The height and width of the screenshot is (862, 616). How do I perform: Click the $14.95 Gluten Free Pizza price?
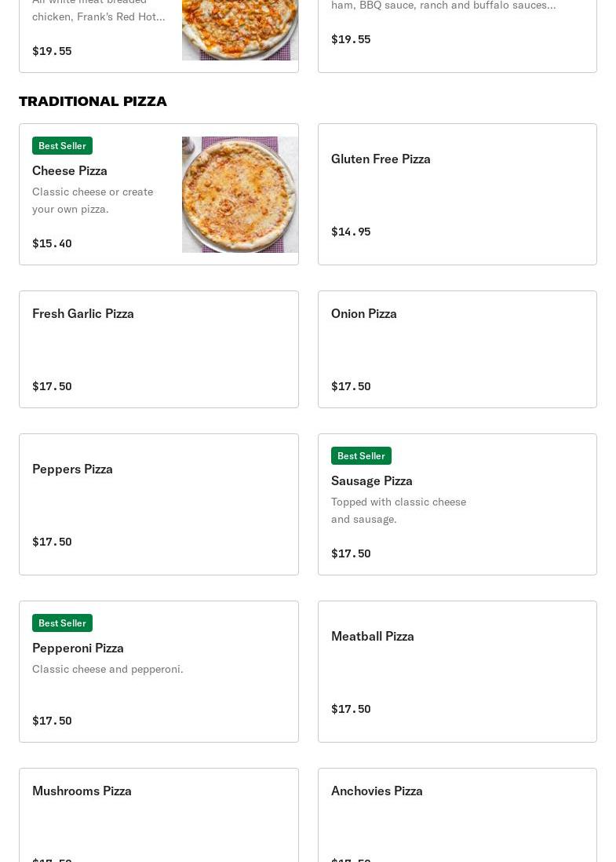click(x=351, y=232)
